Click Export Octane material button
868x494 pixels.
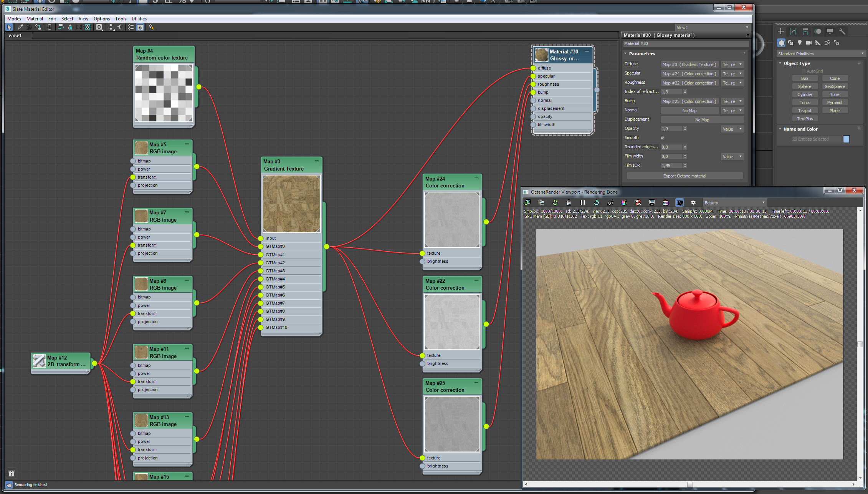(684, 176)
